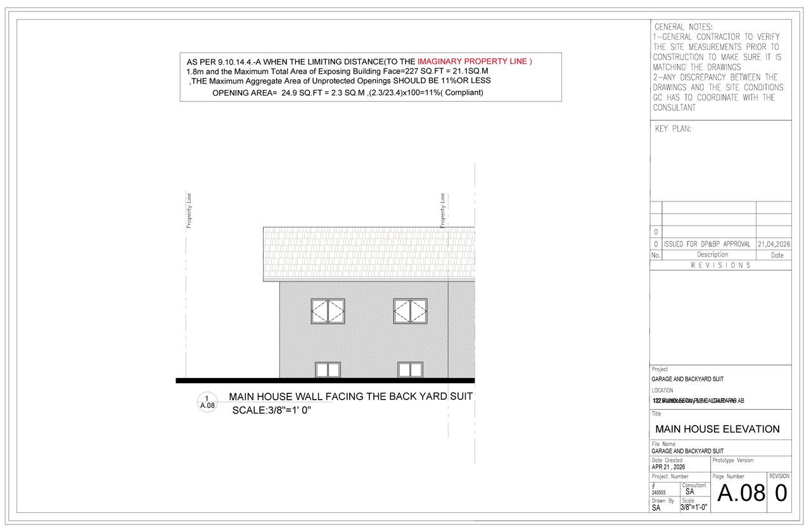Select the lower-right basement window
This screenshot has width=811, height=532.
point(411,370)
